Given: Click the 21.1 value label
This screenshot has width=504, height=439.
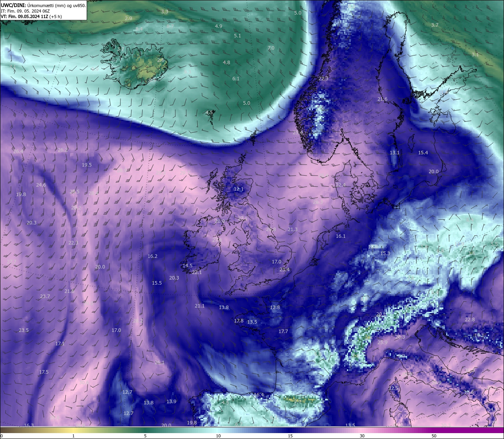Looking at the screenshot, I should [x=200, y=306].
